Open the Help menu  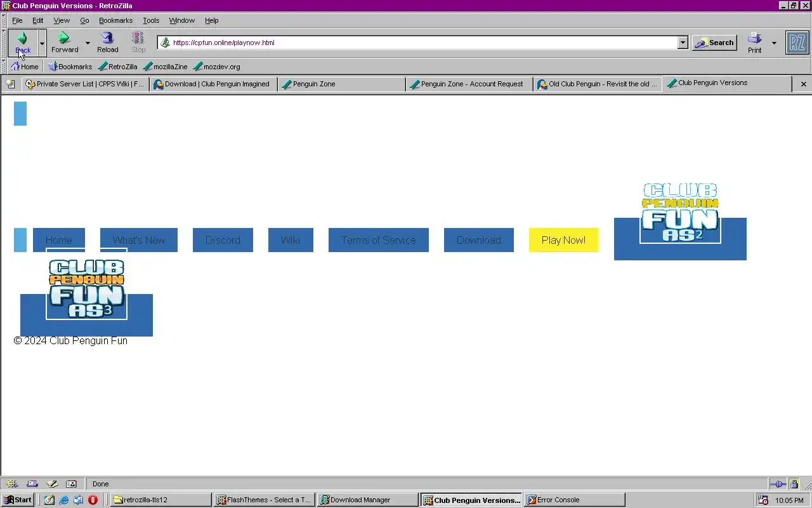pos(212,20)
